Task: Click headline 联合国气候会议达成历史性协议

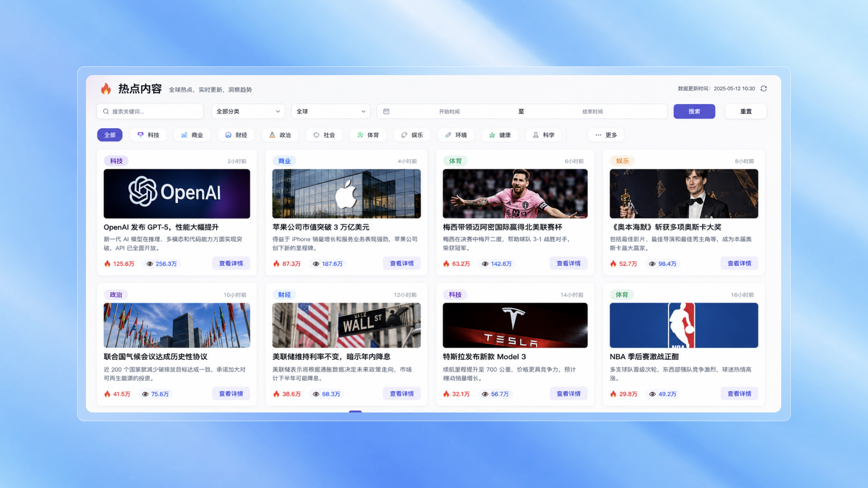Action: pos(155,356)
